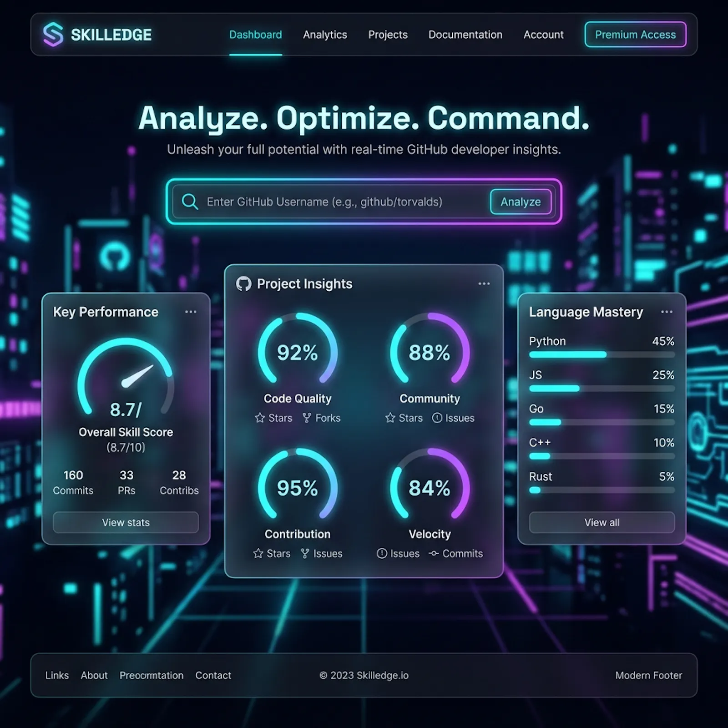728x728 pixels.
Task: Click star icon under Community
Action: pyautogui.click(x=390, y=418)
